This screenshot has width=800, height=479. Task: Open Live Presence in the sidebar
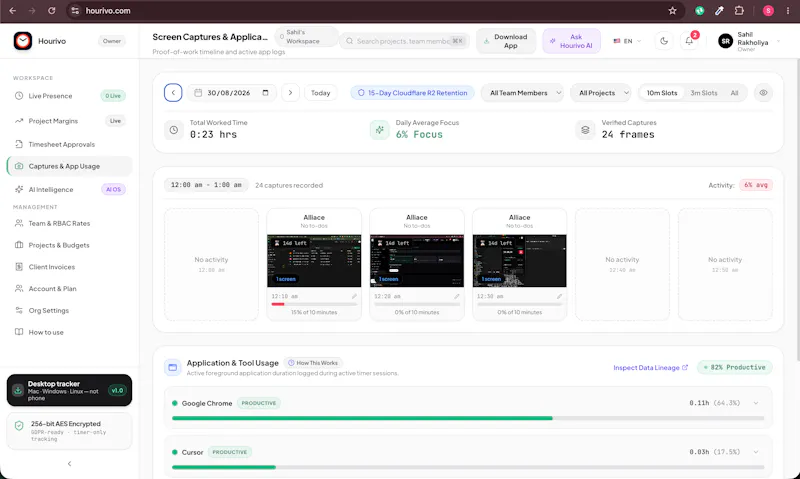(x=69, y=96)
